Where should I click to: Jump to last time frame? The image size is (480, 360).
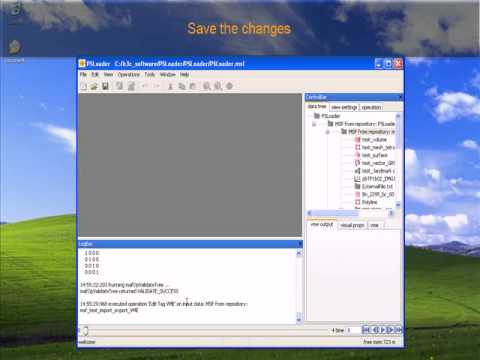pyautogui.click(x=398, y=330)
